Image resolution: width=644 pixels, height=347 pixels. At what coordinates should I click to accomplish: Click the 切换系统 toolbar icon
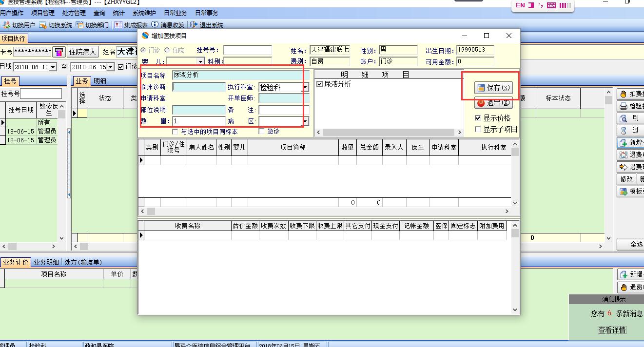click(43, 25)
